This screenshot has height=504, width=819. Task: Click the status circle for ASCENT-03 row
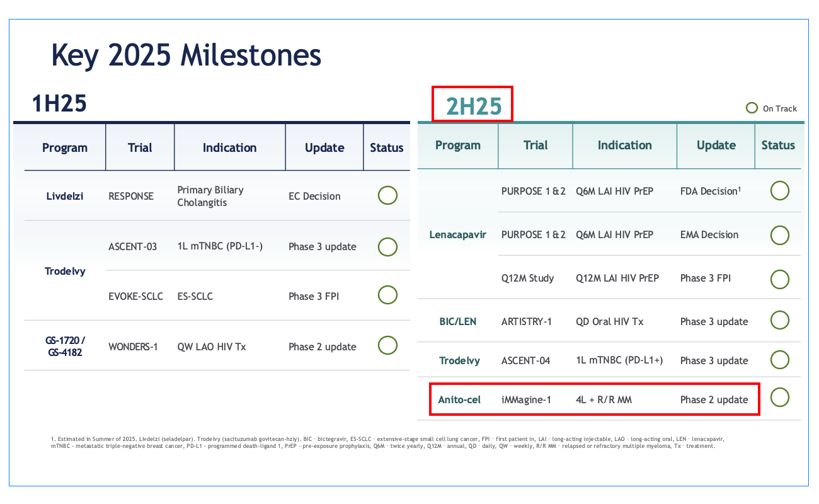pyautogui.click(x=387, y=246)
